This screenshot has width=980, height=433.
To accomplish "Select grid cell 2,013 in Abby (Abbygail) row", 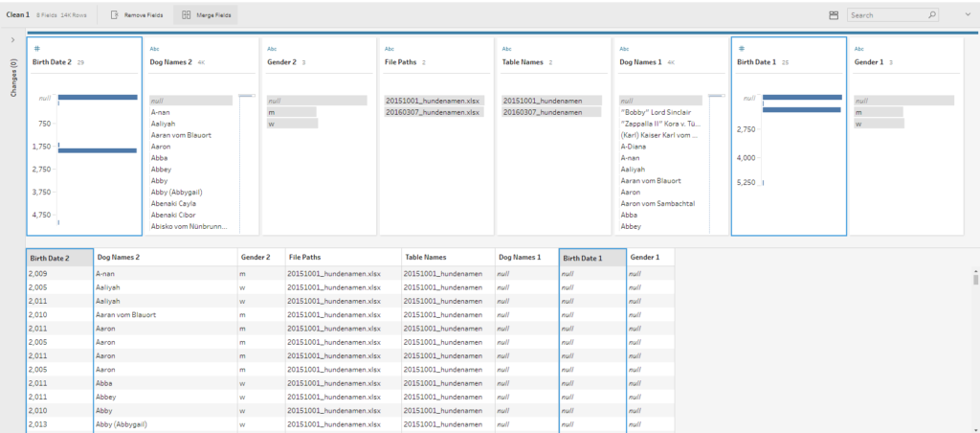I will pos(60,424).
